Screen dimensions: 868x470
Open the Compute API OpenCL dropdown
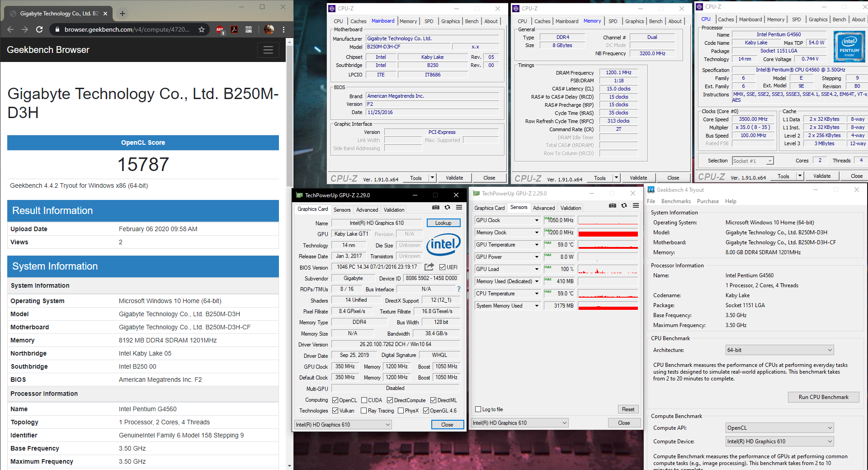pyautogui.click(x=779, y=428)
